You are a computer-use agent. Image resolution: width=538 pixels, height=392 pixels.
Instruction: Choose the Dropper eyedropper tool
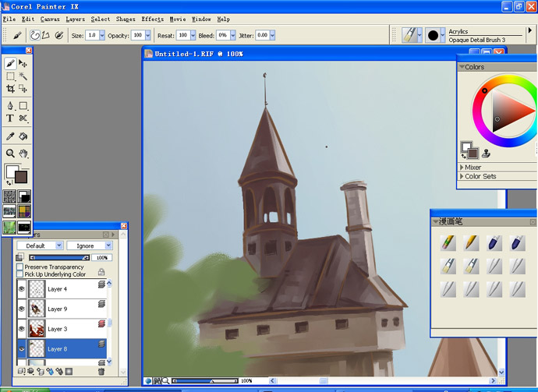tap(10, 136)
